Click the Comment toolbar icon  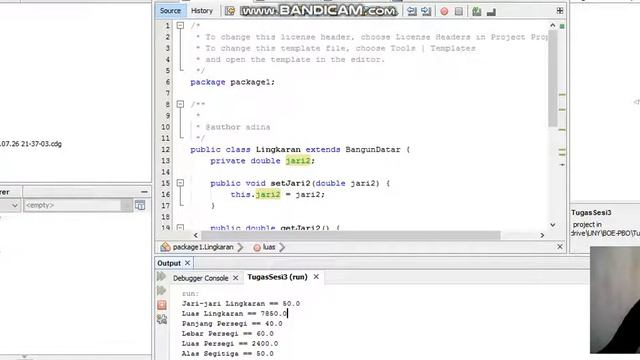coord(476,11)
